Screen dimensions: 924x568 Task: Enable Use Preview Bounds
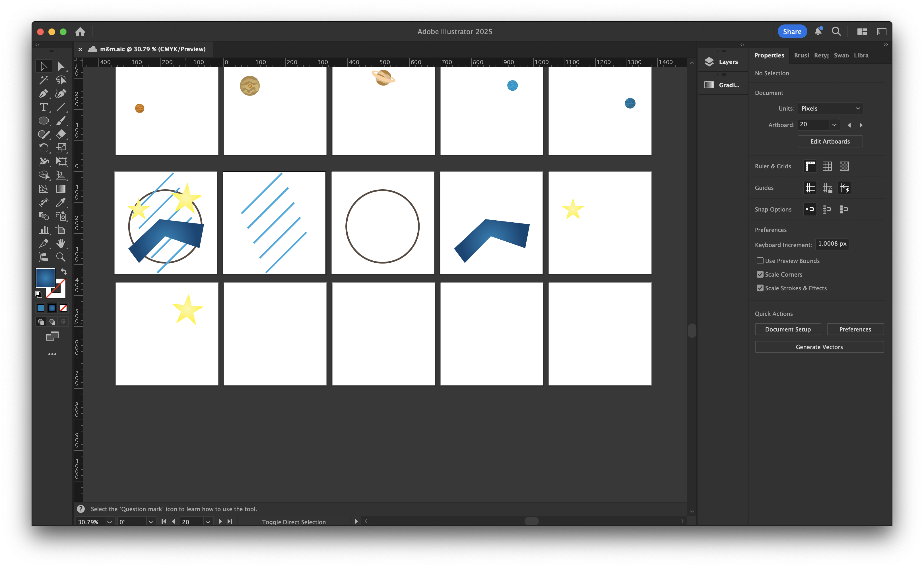(x=760, y=260)
